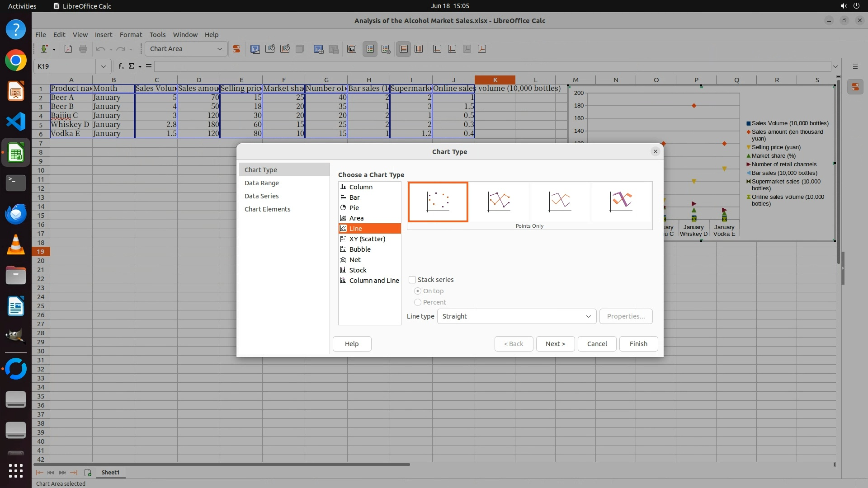Open the Line type Straight dropdown
Screen dimensions: 868x488
516,316
